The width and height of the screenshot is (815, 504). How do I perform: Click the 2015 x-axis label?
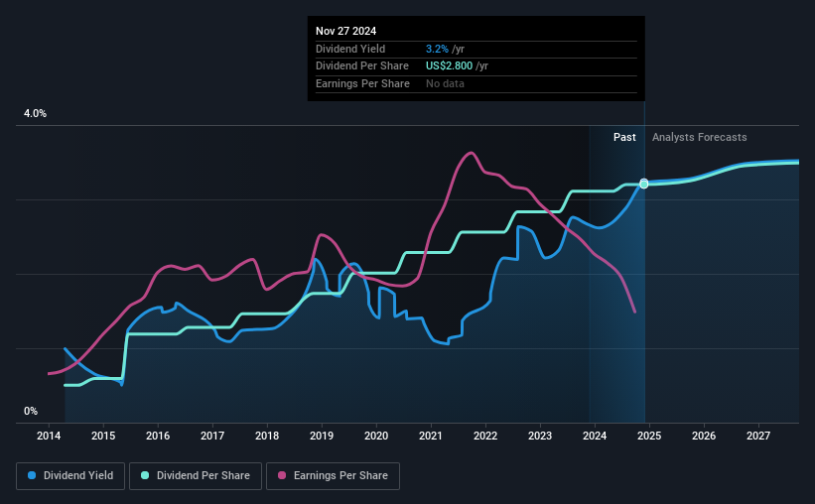pos(103,436)
